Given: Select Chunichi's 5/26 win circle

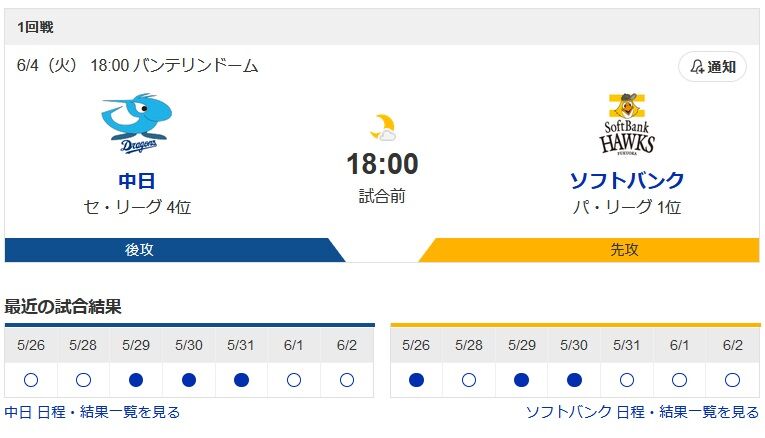Looking at the screenshot, I should (31, 380).
